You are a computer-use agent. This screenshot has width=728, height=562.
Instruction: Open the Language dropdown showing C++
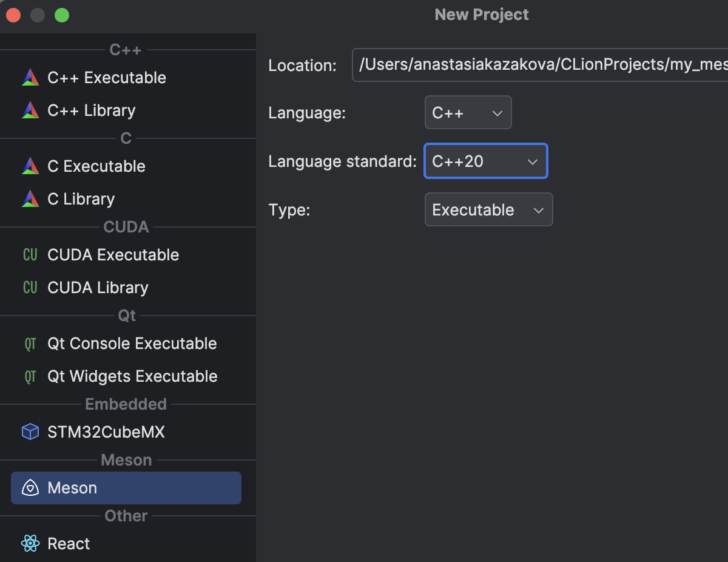(468, 113)
